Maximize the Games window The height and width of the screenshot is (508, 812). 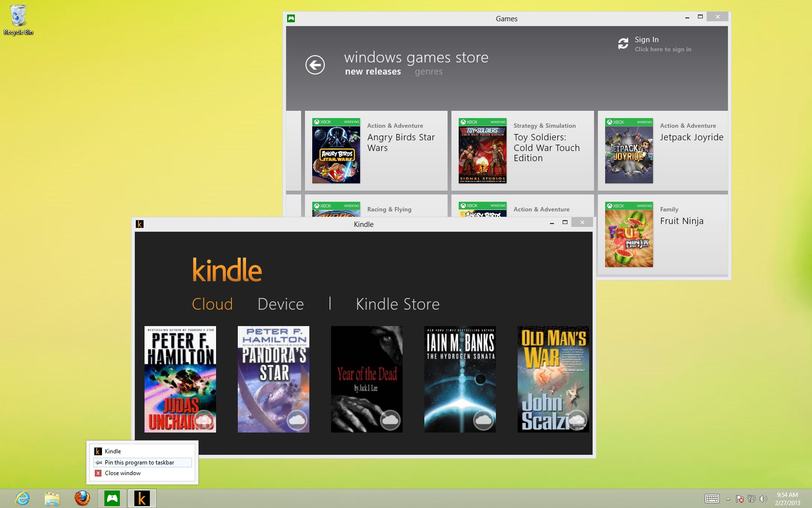tap(700, 17)
